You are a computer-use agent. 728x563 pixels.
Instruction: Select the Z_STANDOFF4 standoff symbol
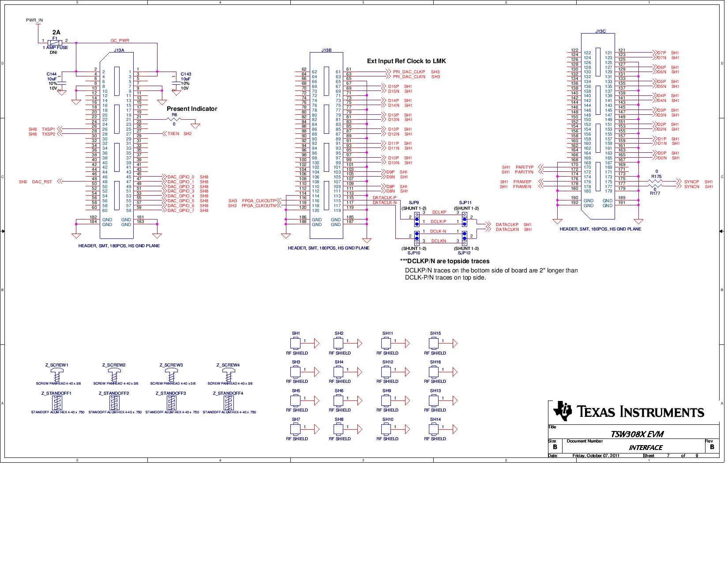(x=228, y=403)
